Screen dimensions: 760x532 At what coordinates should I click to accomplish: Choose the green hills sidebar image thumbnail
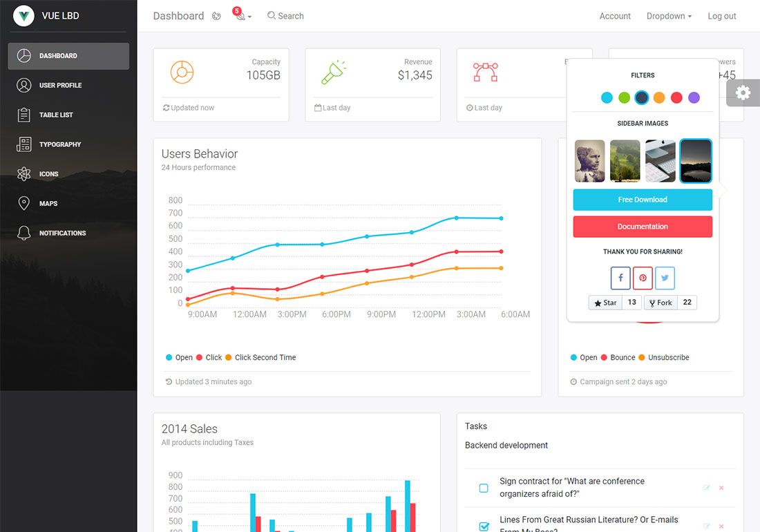point(625,161)
